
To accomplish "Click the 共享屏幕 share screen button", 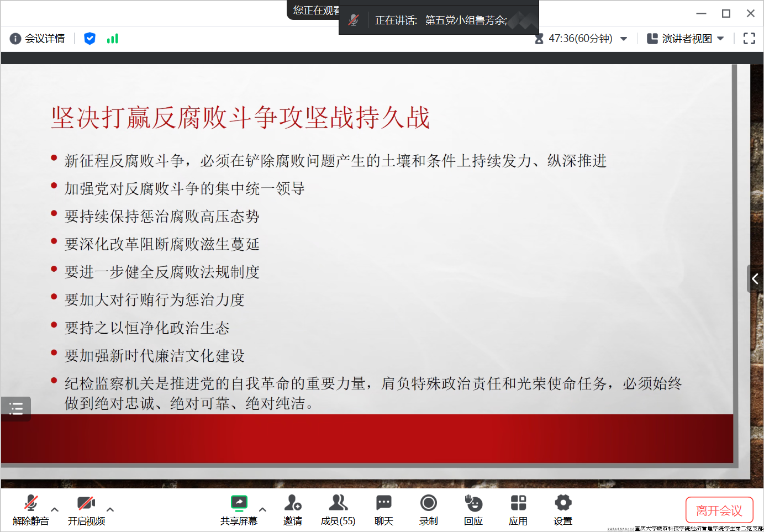I will pos(239,509).
